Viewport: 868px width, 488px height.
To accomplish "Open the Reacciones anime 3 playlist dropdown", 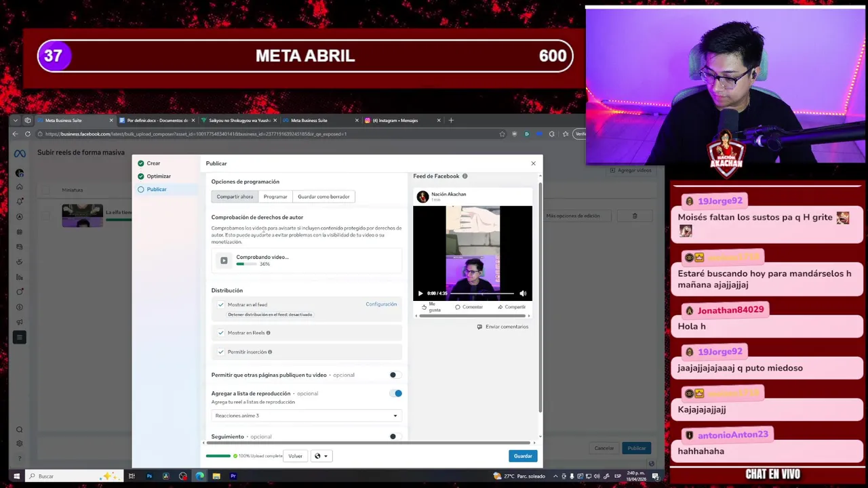I will coord(306,415).
